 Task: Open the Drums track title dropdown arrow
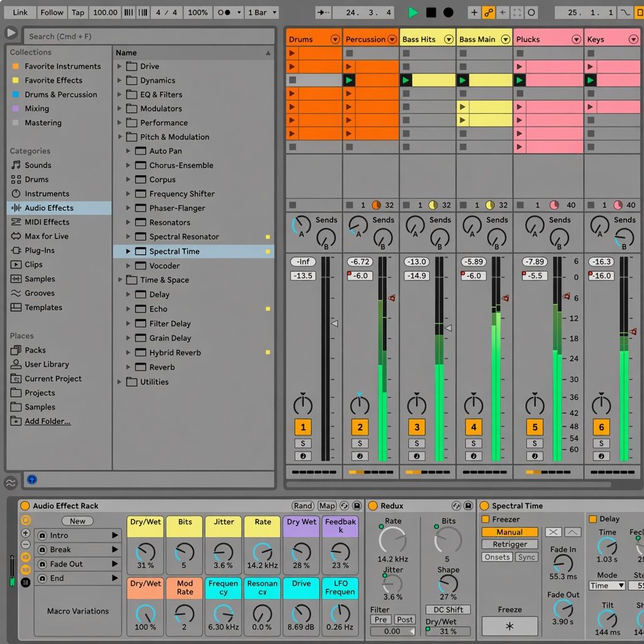[335, 40]
